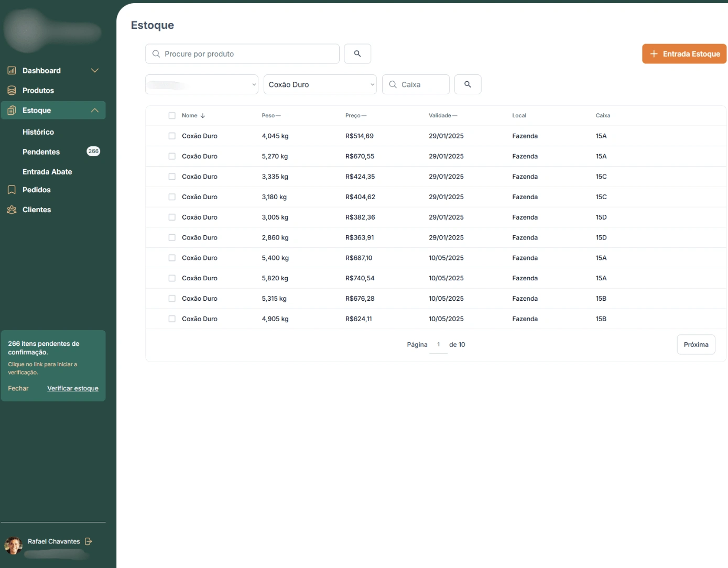Open the 266 pending items badge
Image resolution: width=728 pixels, height=568 pixels.
point(93,151)
